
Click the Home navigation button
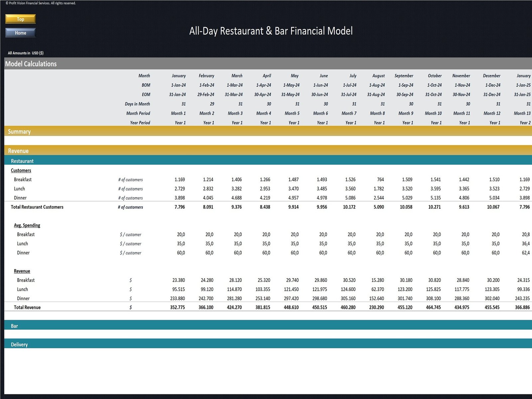tap(20, 33)
